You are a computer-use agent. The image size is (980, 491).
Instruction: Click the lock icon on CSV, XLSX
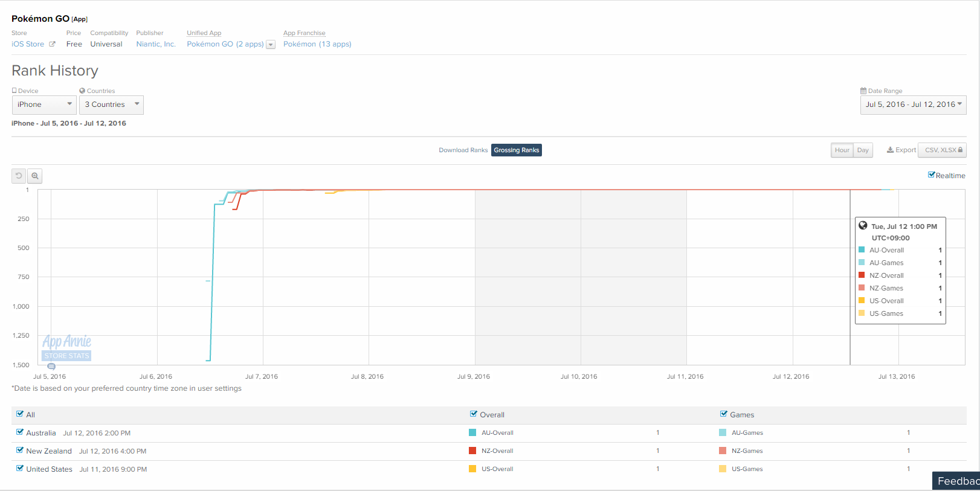point(960,150)
